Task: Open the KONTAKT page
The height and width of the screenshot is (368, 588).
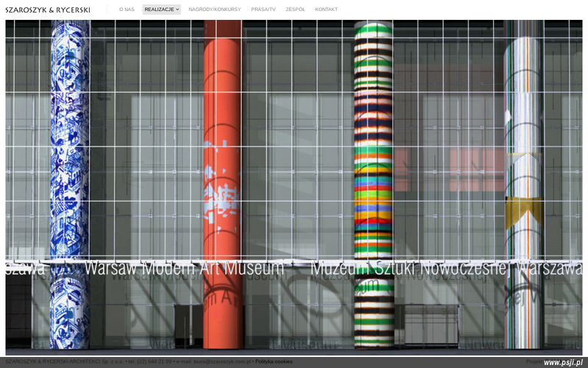Action: tap(326, 10)
